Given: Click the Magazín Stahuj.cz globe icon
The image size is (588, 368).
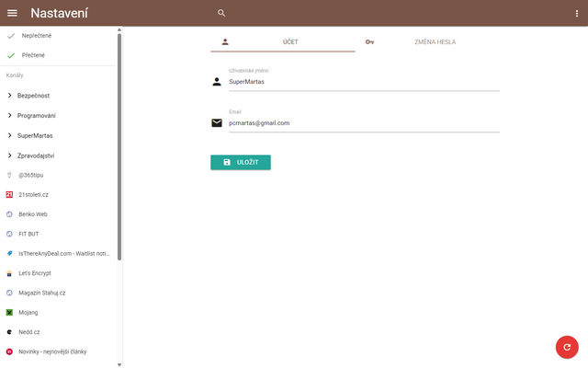Looking at the screenshot, I should point(9,293).
